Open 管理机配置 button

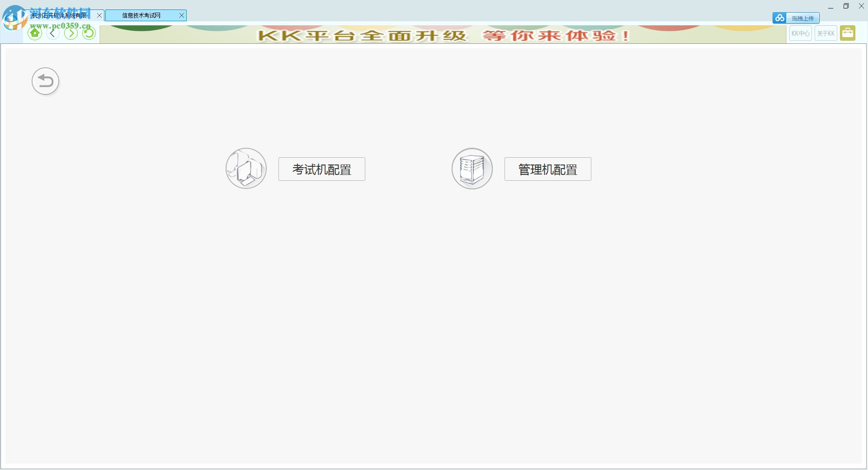[x=548, y=169]
